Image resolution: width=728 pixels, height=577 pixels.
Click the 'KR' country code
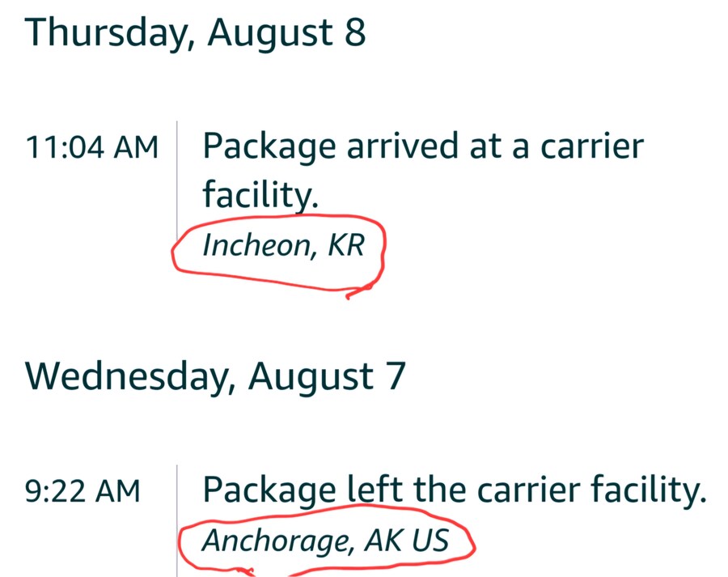coord(346,246)
